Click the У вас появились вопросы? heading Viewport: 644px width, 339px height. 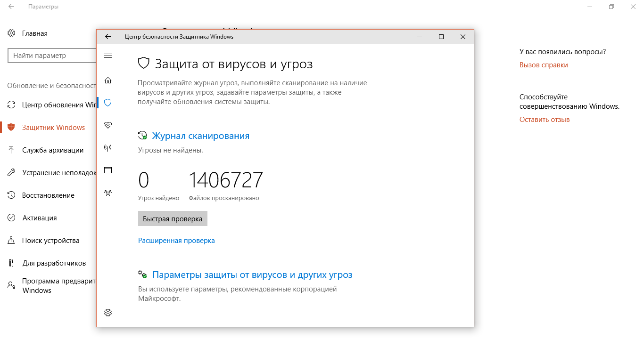coord(562,52)
